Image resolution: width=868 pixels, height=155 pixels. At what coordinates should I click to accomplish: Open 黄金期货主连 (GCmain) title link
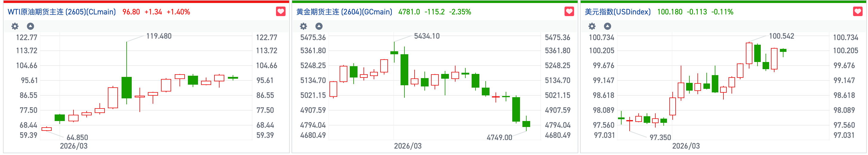coord(344,12)
